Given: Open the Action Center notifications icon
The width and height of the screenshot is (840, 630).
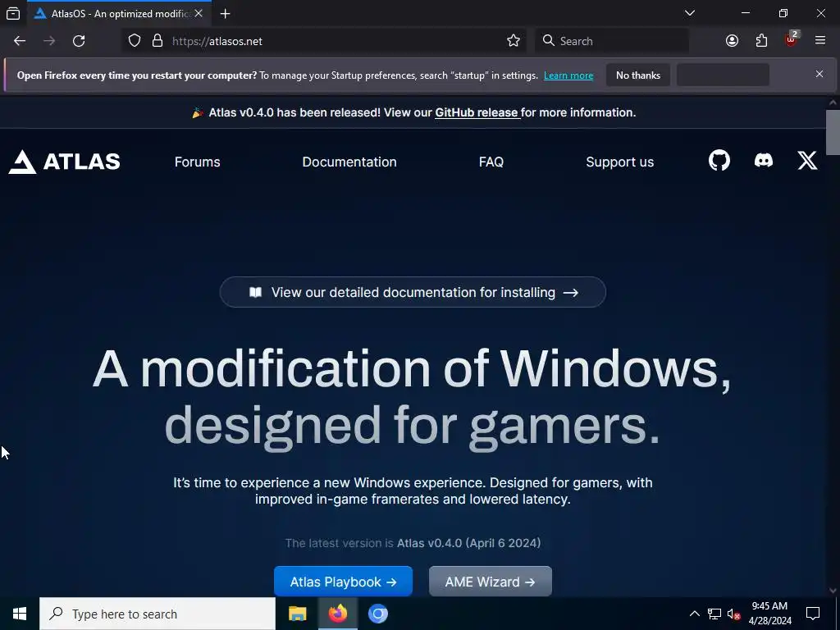Looking at the screenshot, I should 813,614.
